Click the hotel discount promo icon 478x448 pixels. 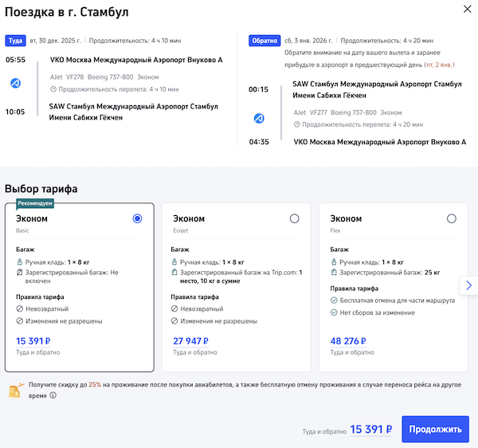click(x=14, y=390)
